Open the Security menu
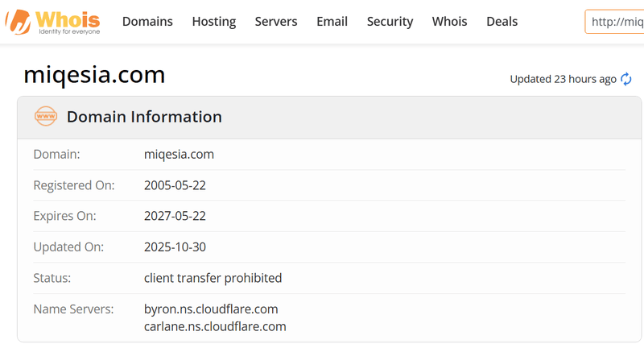644x344 pixels. pyautogui.click(x=390, y=22)
